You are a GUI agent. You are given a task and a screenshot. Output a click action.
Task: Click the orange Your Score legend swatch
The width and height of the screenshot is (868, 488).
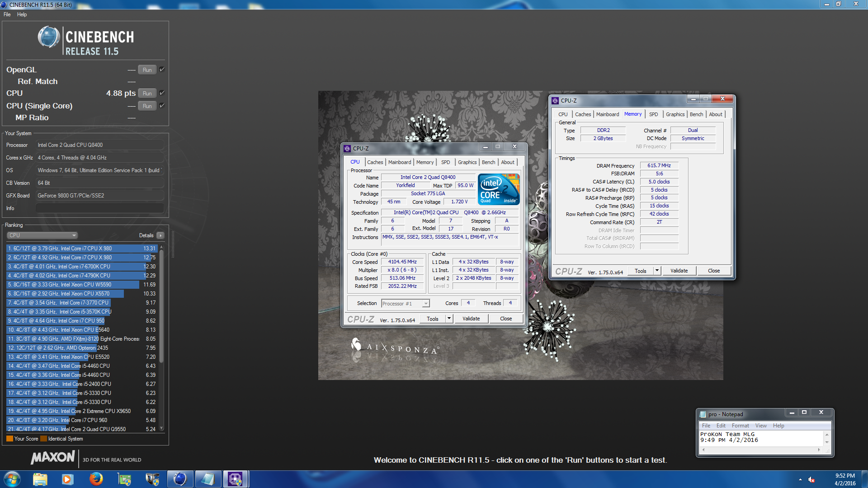(9, 439)
